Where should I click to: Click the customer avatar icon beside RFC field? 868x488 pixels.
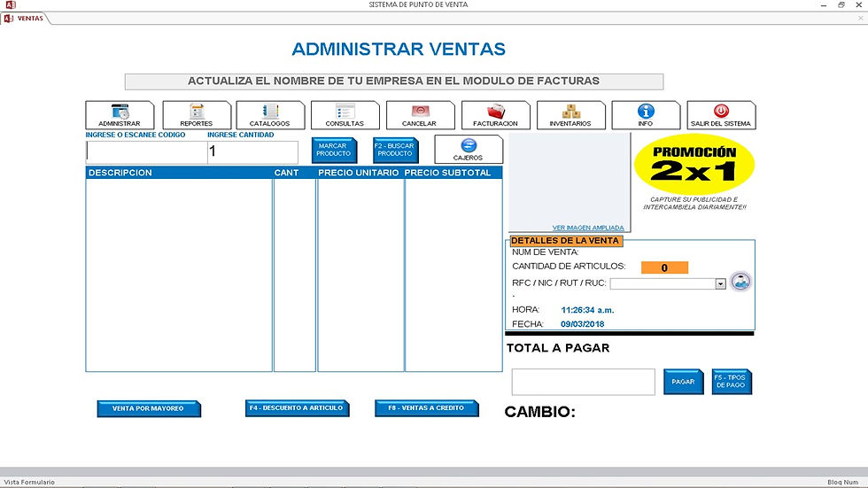coord(740,282)
